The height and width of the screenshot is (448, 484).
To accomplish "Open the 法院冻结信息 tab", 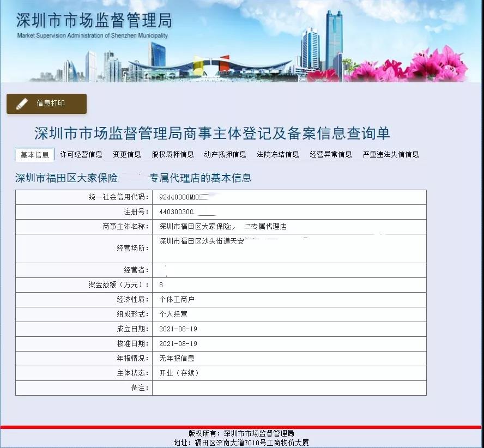I will coord(278,155).
